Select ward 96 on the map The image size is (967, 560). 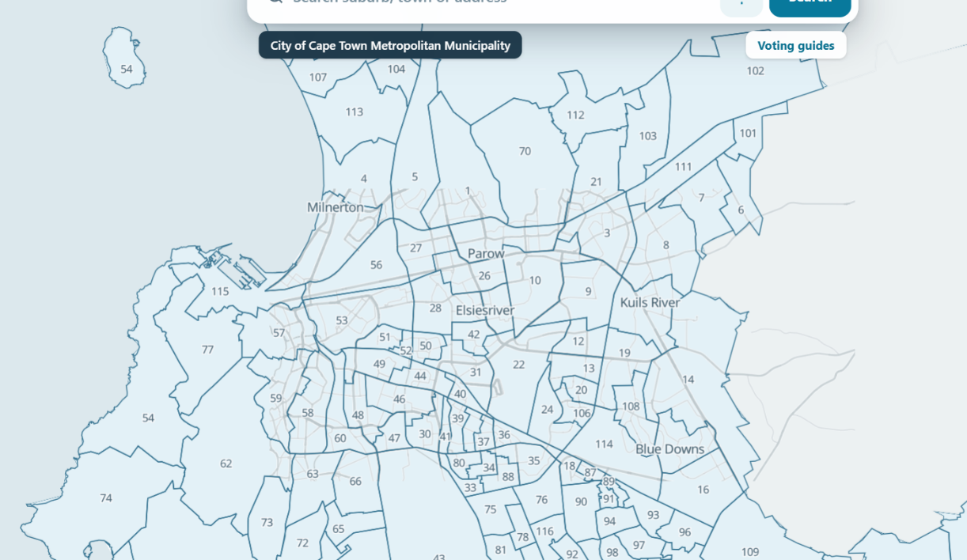(684, 532)
